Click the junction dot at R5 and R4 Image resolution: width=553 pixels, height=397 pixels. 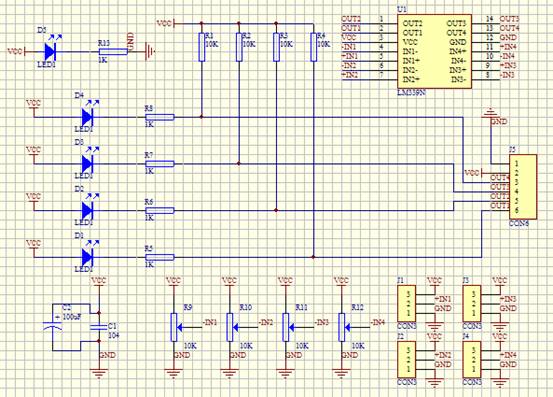pos(313,257)
